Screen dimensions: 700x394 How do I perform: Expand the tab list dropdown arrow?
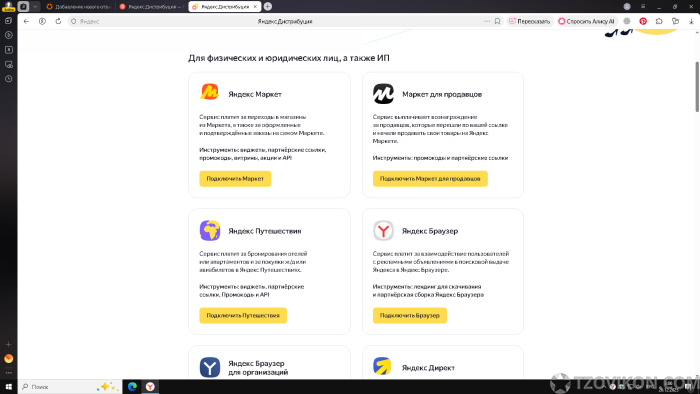pyautogui.click(x=35, y=6)
